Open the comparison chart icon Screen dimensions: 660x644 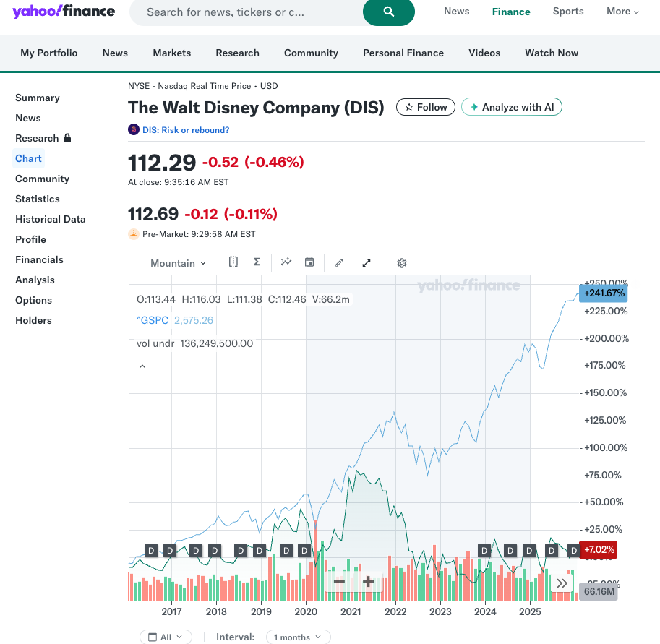point(286,262)
